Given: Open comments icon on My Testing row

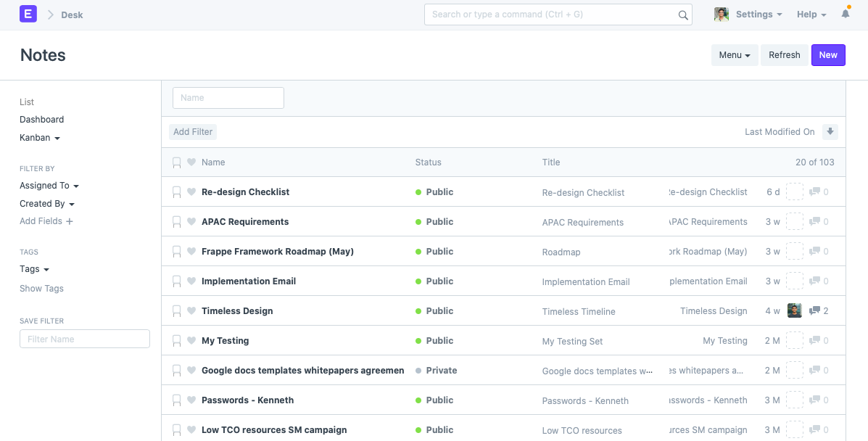Looking at the screenshot, I should (814, 341).
